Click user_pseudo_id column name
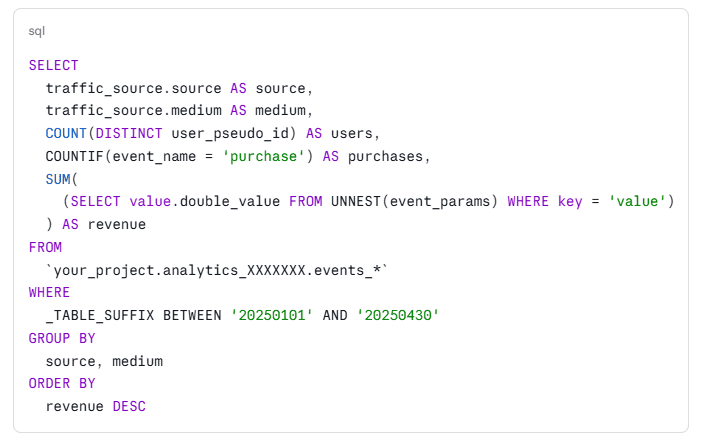 point(230,134)
